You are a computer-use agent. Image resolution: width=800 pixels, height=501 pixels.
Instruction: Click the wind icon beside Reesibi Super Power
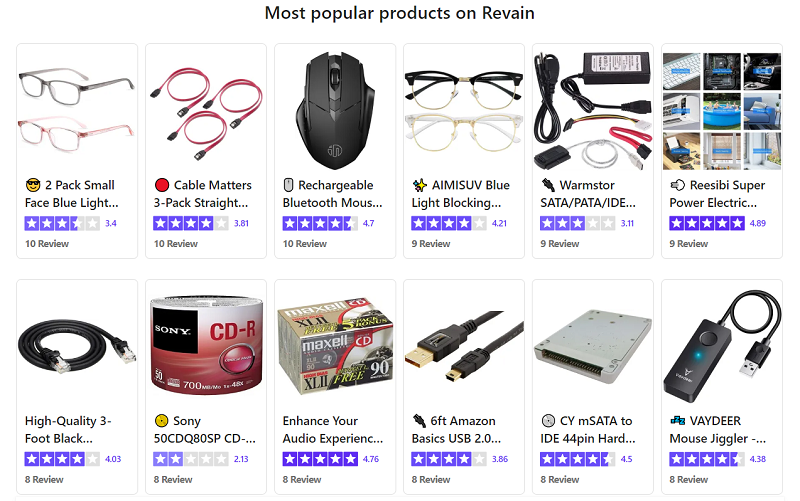tap(678, 185)
